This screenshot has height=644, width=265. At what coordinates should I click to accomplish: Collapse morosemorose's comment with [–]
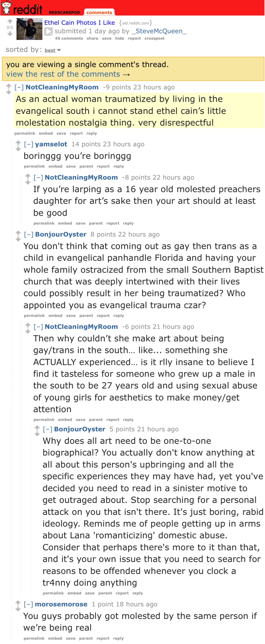(29, 604)
